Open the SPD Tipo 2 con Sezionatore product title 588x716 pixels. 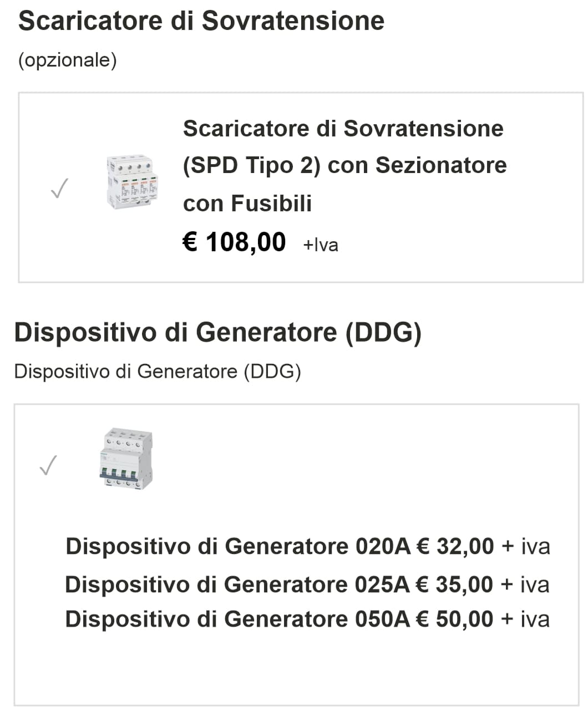[344, 165]
